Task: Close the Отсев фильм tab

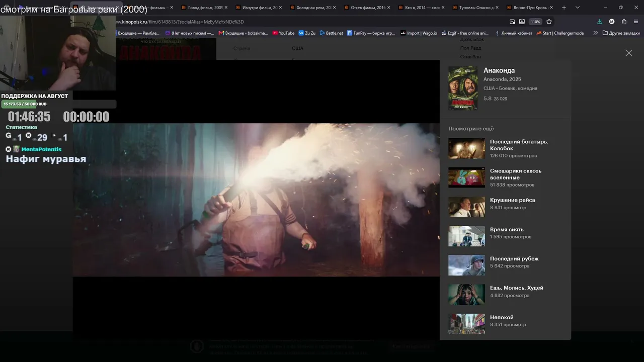Action: coord(388,8)
